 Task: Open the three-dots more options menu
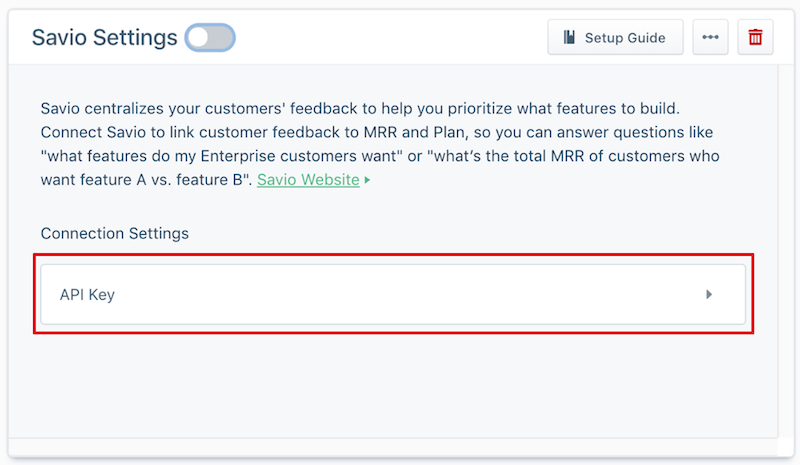[x=710, y=37]
